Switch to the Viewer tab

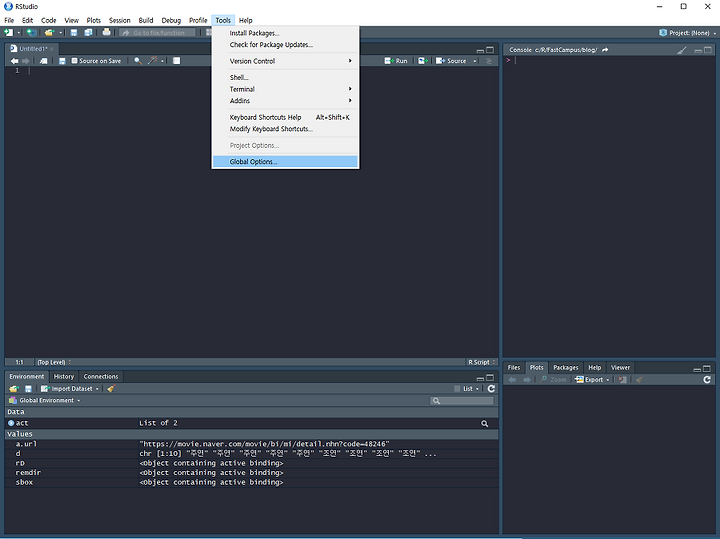pos(620,367)
